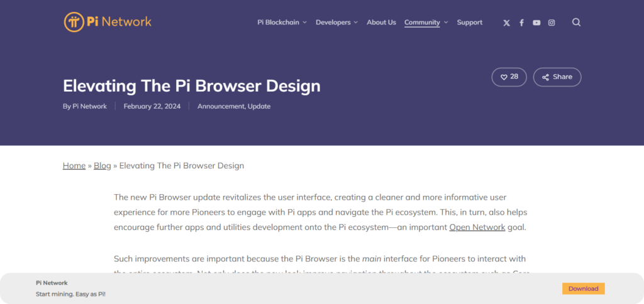This screenshot has width=644, height=304.
Task: Click the banner text Start mining. Easy as Pi!
Action: click(x=70, y=294)
